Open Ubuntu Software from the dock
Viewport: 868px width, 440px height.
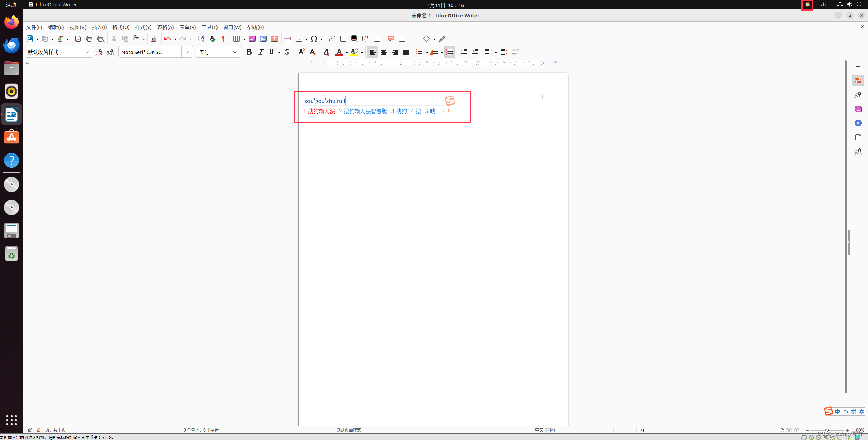click(x=12, y=137)
